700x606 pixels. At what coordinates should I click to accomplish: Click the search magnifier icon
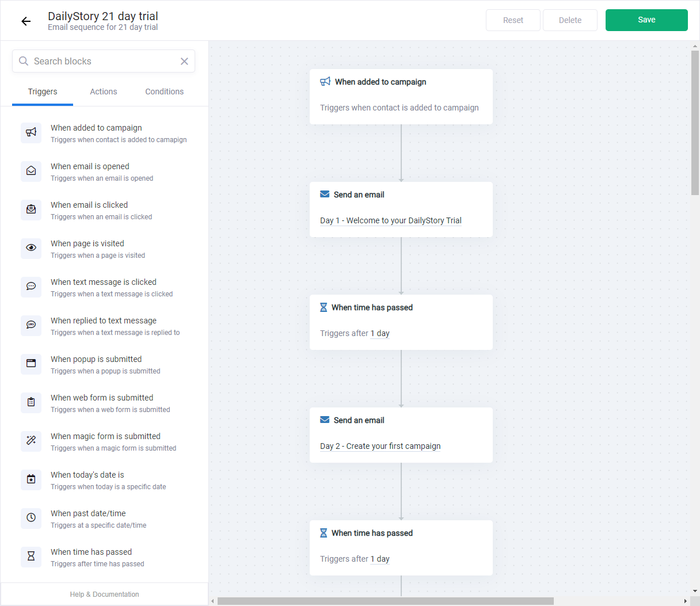coord(24,61)
